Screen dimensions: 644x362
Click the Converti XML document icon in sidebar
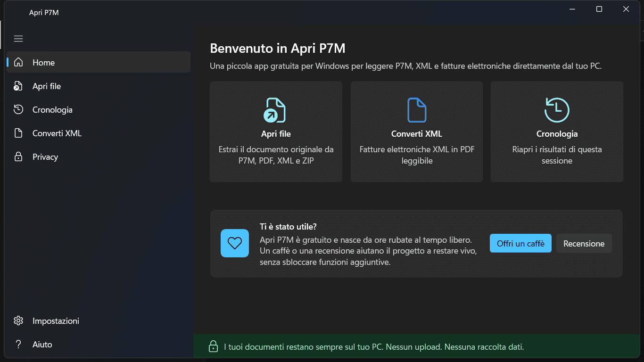point(18,133)
